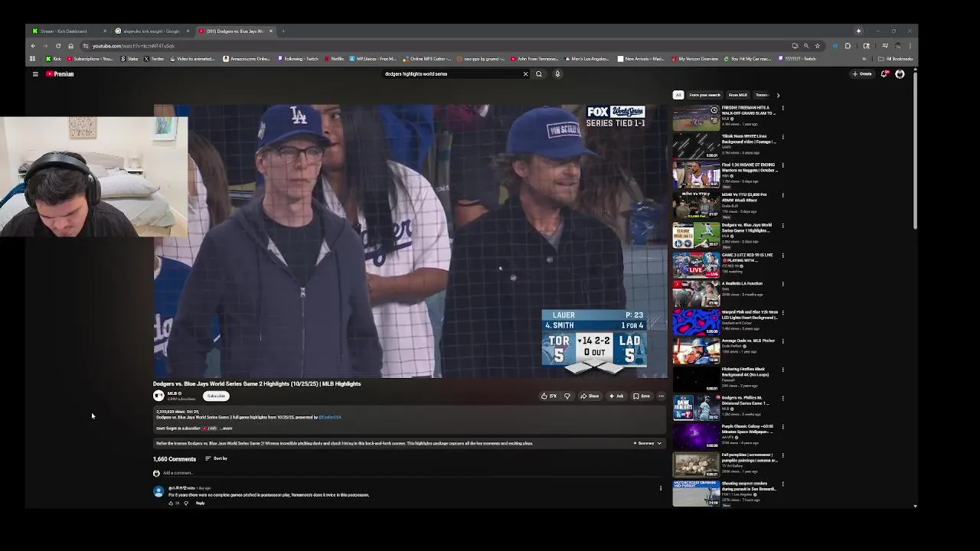This screenshot has width=980, height=551.
Task: Reload the current page
Action: click(x=58, y=46)
